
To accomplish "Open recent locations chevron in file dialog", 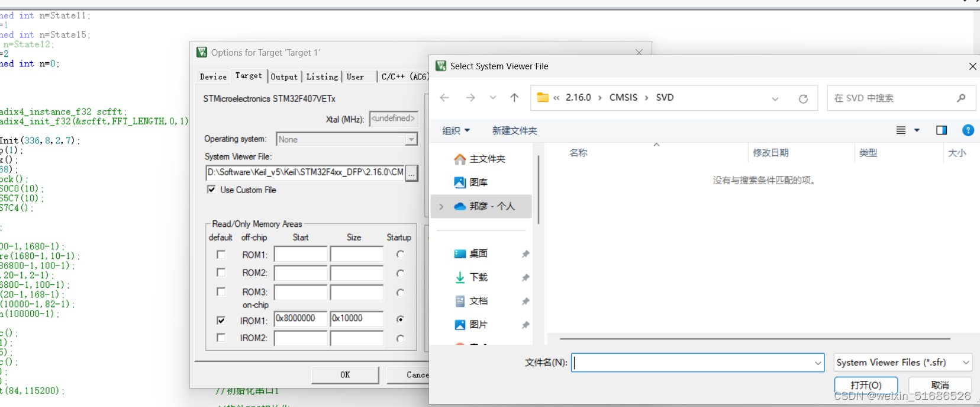I will click(x=493, y=98).
